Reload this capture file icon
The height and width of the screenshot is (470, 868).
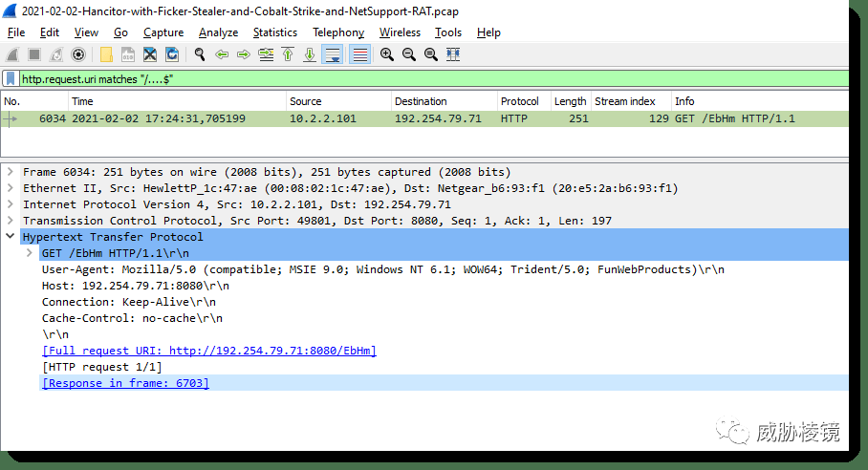point(172,54)
